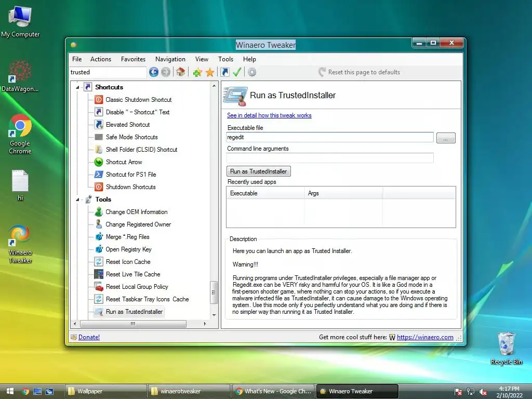Select 'Safe Mode Shortcuts' tree item
This screenshot has height=399, width=532.
click(x=131, y=137)
